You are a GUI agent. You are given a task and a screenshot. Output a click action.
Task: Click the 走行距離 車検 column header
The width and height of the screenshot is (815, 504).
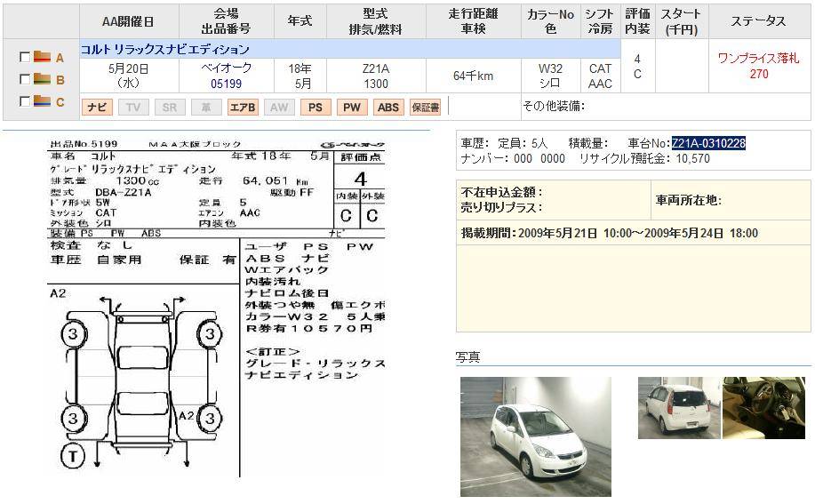coord(473,21)
